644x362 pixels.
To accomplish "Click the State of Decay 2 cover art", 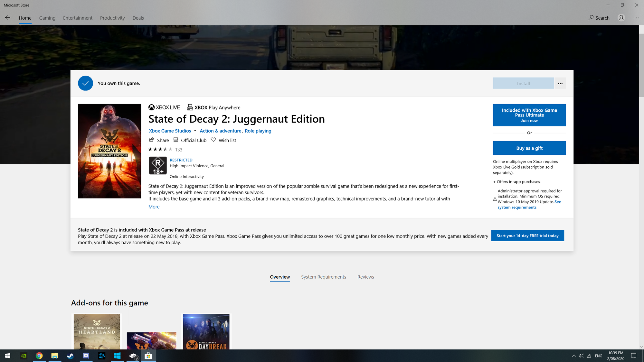I will [x=109, y=151].
